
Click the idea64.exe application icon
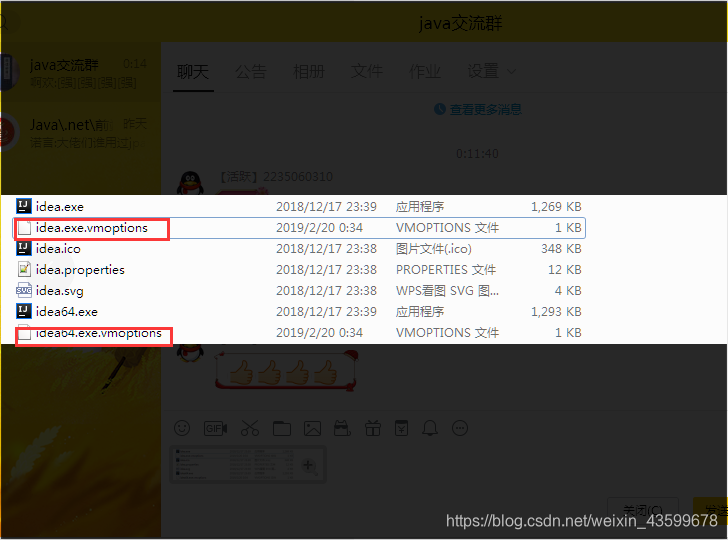click(24, 311)
